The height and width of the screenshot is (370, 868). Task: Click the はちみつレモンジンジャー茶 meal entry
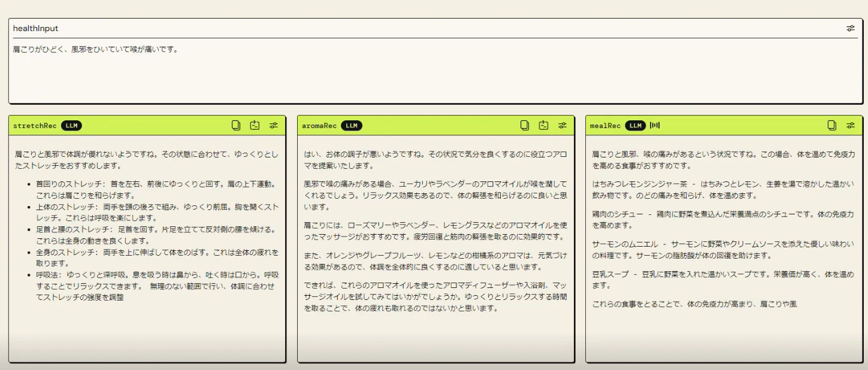(723, 190)
